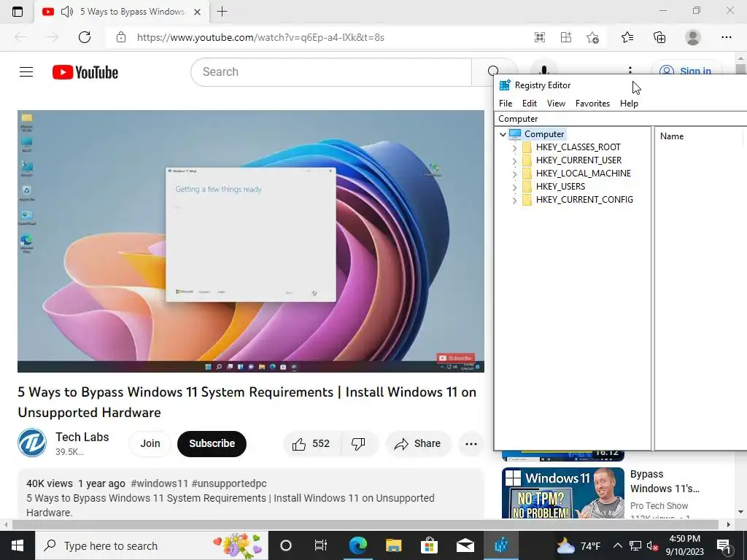Show hidden system tray icons
This screenshot has width=747, height=560.
click(x=617, y=545)
